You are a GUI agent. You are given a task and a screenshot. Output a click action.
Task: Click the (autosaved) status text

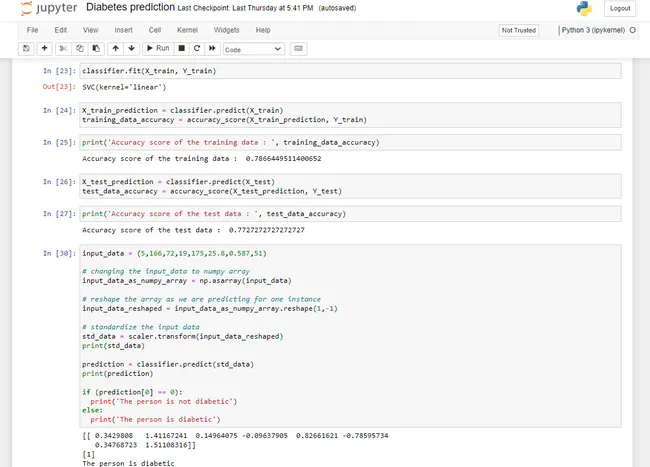337,8
